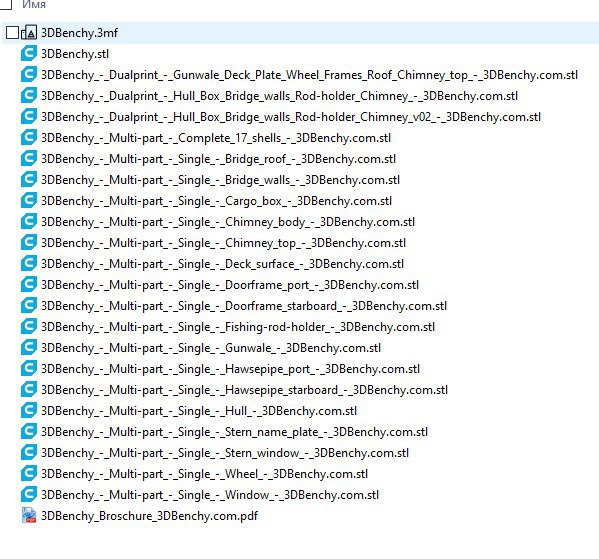599x559 pixels.
Task: Select Dualprint Hull_Box Chimney_-_3DBenchy.com.stl name
Action: tap(279, 96)
